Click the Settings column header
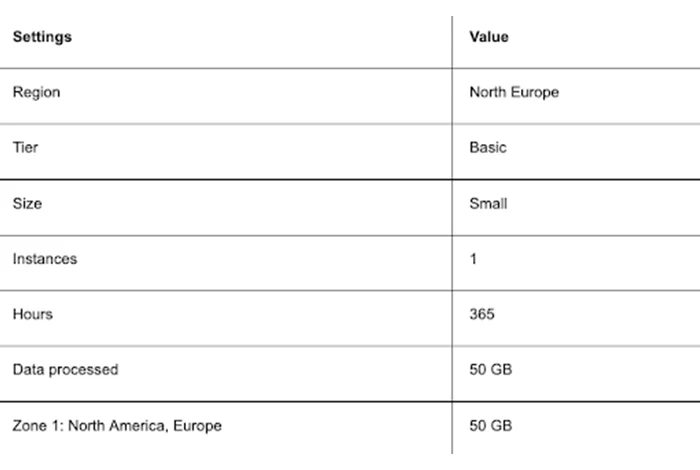 [42, 37]
